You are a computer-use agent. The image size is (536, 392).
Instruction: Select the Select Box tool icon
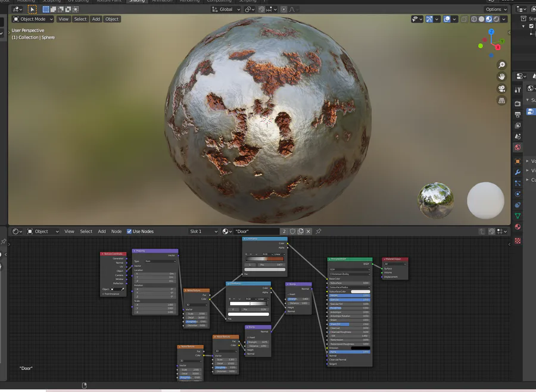[32, 9]
